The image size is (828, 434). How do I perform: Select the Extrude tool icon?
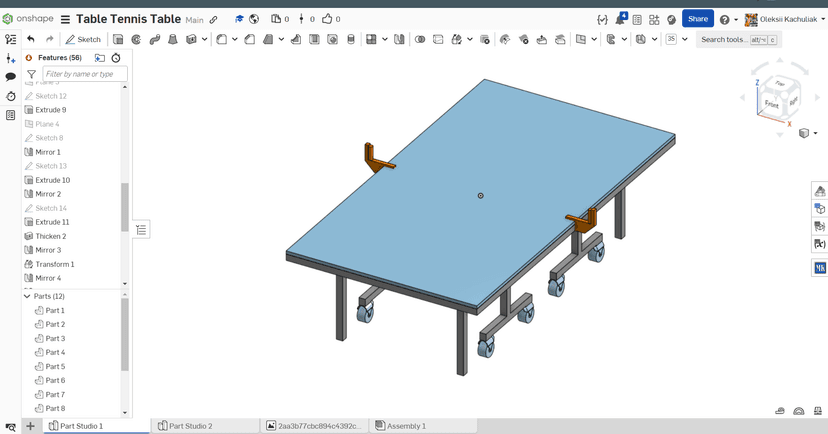[118, 40]
